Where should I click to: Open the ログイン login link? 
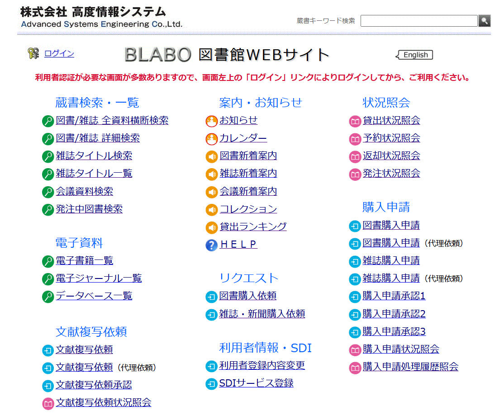tap(59, 54)
